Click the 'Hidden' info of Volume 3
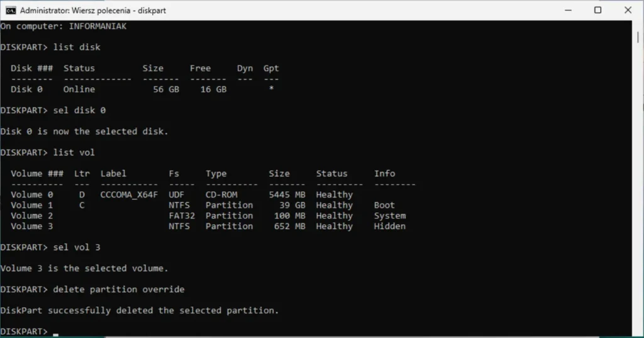The width and height of the screenshot is (644, 338). click(x=390, y=226)
